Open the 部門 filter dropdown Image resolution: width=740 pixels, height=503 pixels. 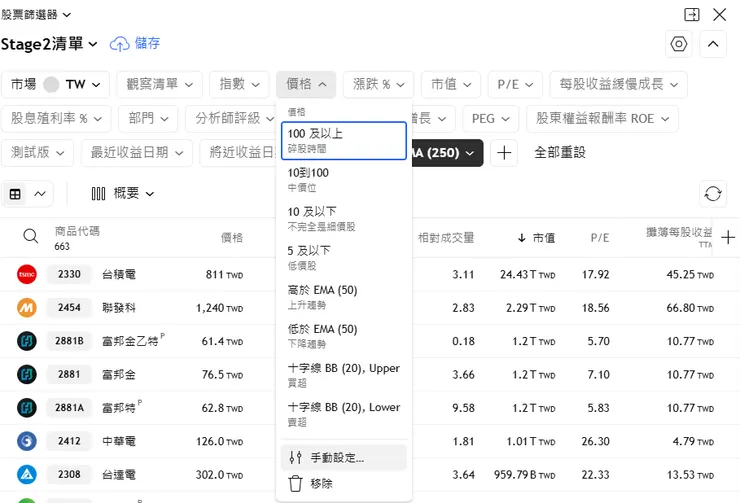tap(148, 118)
